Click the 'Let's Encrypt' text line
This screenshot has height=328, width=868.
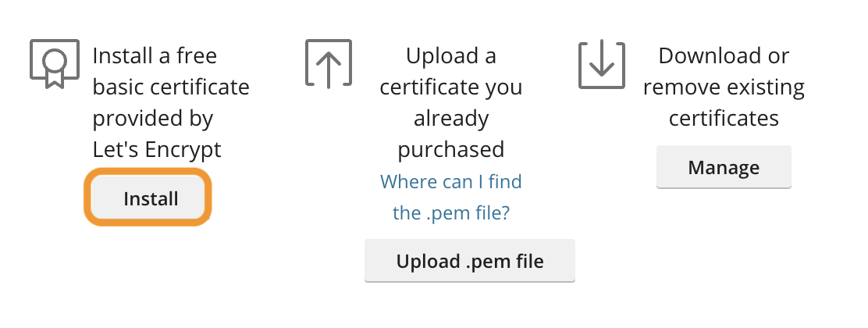click(157, 149)
